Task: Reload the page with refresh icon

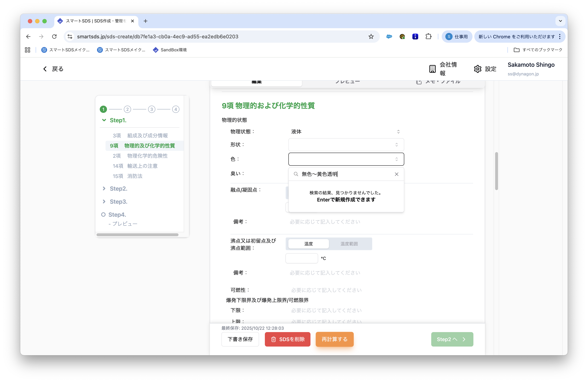Action: coord(54,37)
